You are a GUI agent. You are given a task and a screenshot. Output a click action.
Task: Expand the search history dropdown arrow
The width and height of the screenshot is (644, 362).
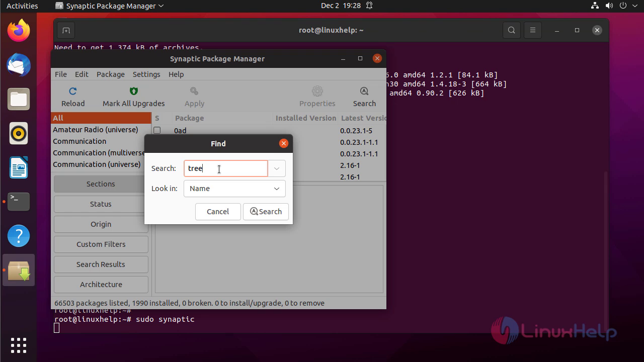pos(277,168)
